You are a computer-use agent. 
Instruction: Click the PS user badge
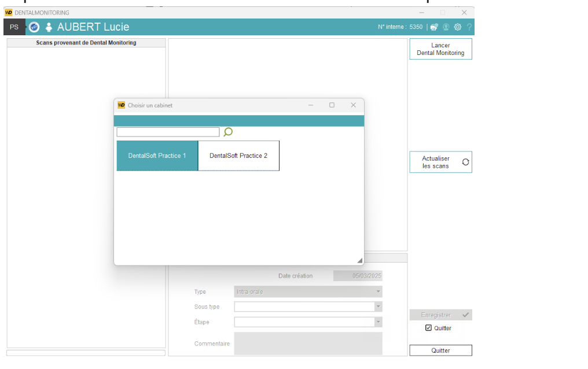14,27
